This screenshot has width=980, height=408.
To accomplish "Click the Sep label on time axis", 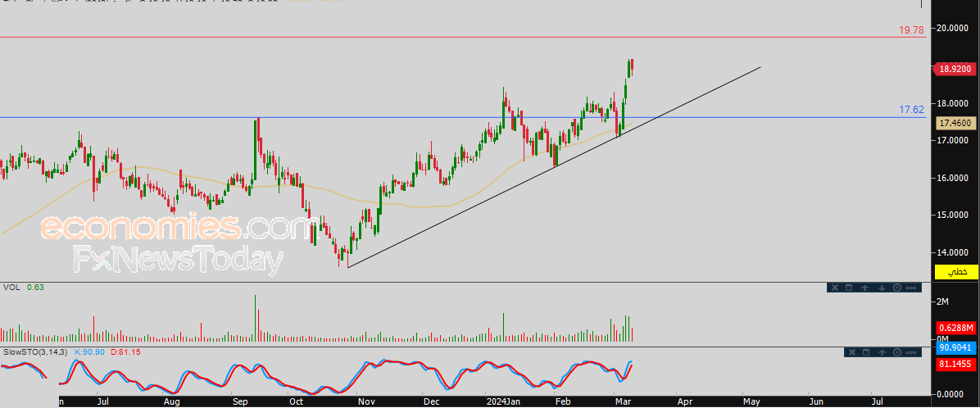I will pyautogui.click(x=239, y=401).
